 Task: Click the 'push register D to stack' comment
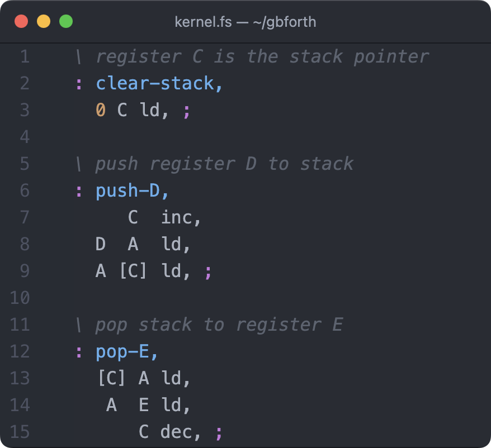tap(224, 164)
